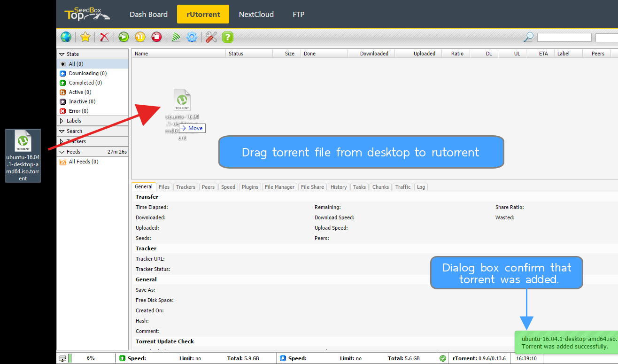Sort by ETA column header
618x364 pixels.
(541, 54)
